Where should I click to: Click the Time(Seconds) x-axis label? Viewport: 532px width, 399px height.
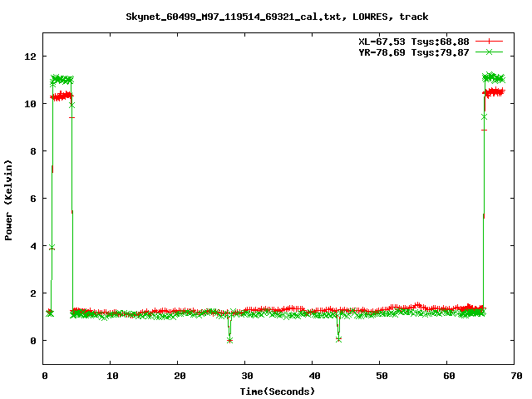pos(278,391)
